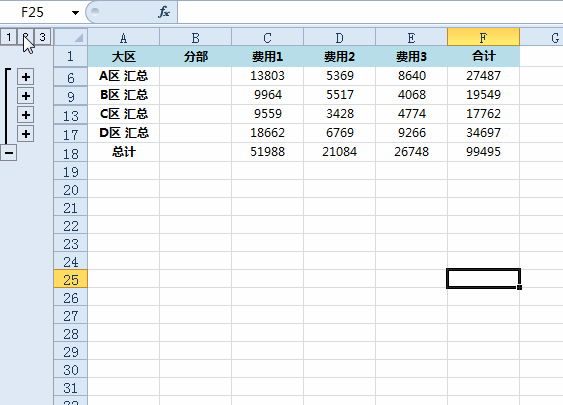This screenshot has height=405, width=563.
Task: Click the fill handle of cell F25
Action: point(520,287)
